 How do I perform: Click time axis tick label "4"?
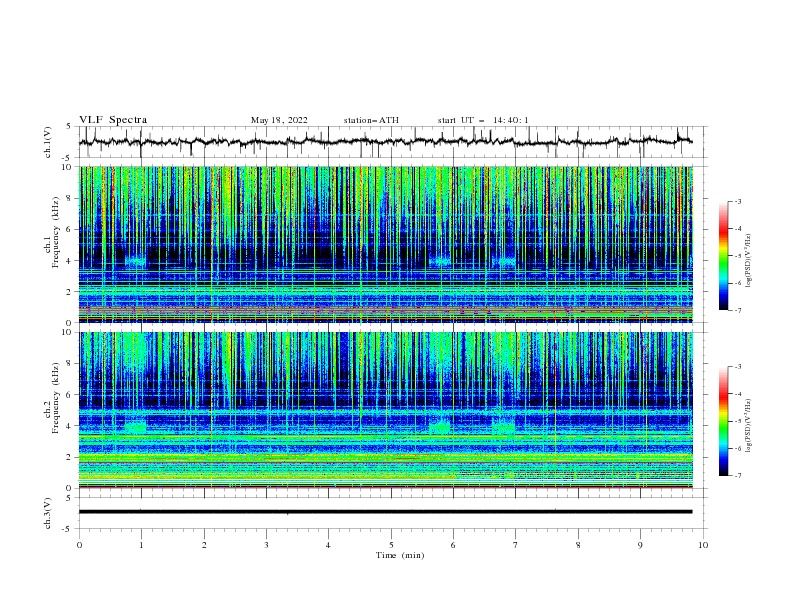tap(328, 545)
